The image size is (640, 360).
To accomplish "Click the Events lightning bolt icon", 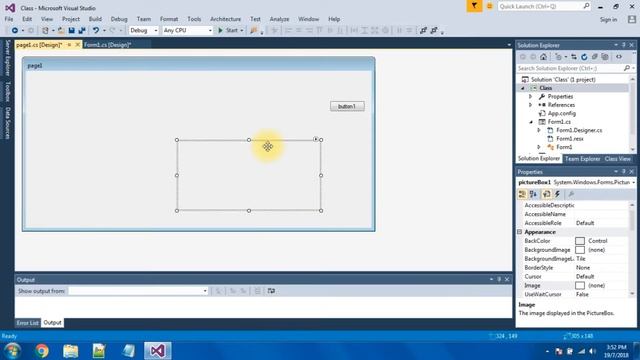I will pos(558,194).
